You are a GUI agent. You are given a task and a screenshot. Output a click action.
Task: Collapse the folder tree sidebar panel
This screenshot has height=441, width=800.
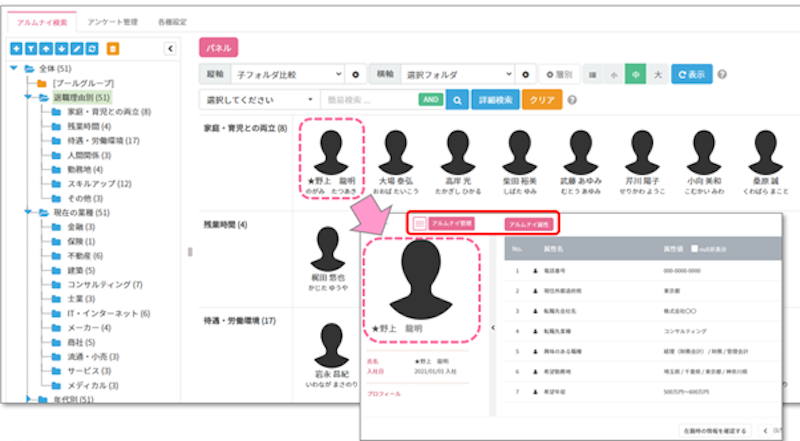point(169,48)
